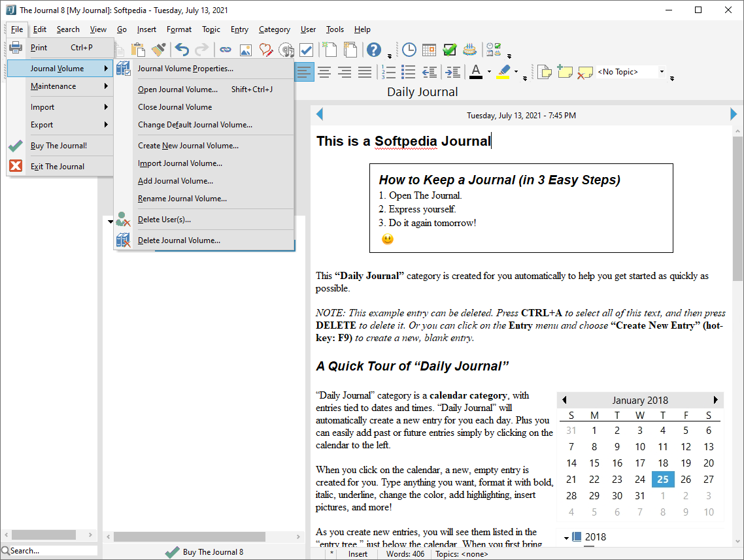The width and height of the screenshot is (744, 560).
Task: Click the birthday cake icon
Action: tap(470, 49)
